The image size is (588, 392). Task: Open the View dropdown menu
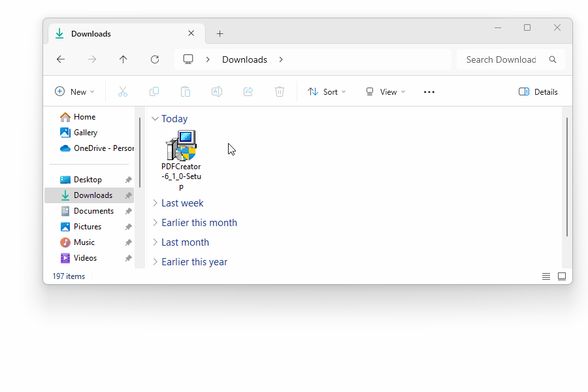[x=385, y=91]
